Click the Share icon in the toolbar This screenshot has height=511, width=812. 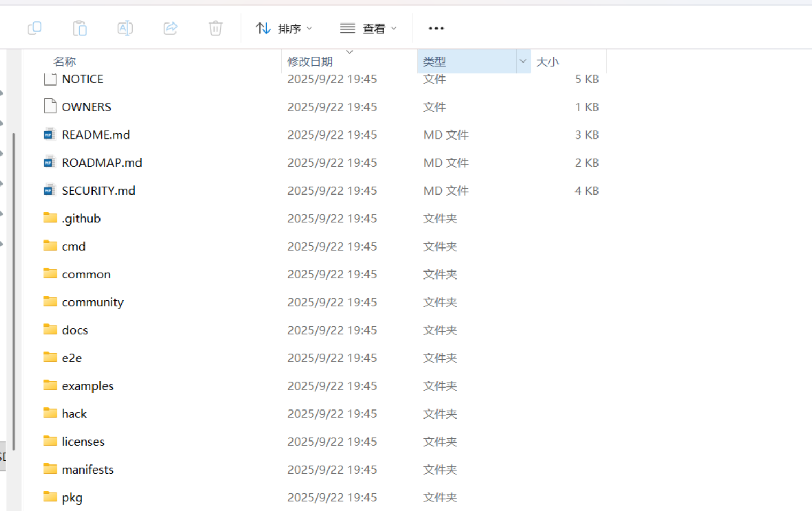coord(170,28)
